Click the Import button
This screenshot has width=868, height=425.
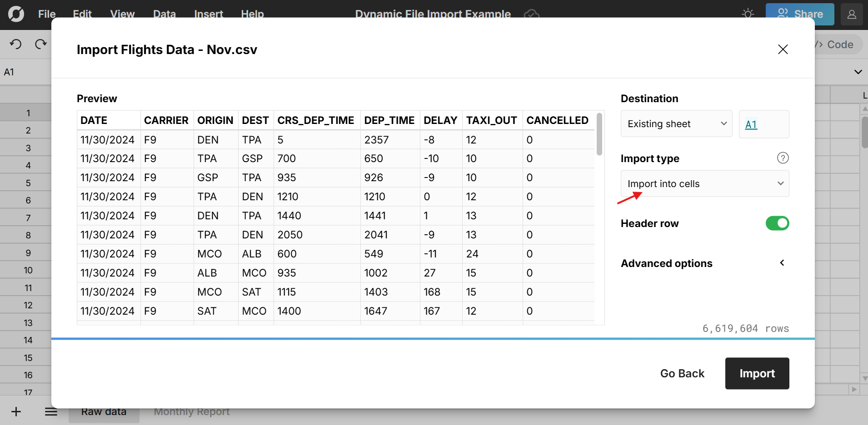pyautogui.click(x=757, y=373)
